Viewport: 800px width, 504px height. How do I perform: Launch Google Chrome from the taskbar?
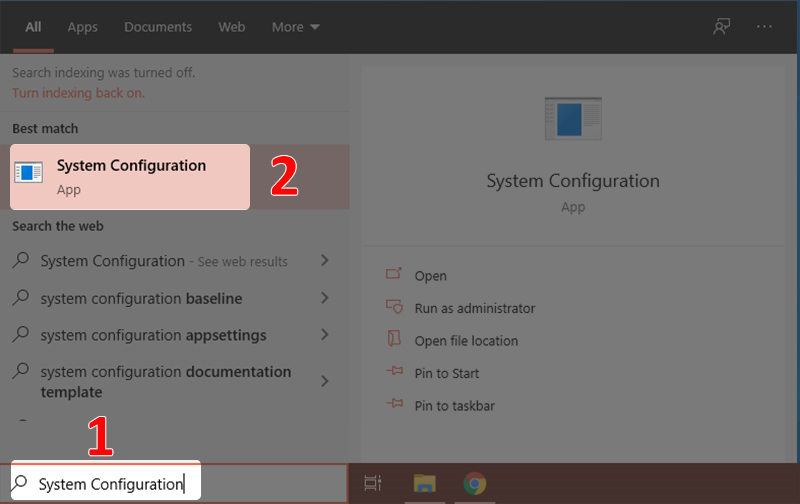474,484
